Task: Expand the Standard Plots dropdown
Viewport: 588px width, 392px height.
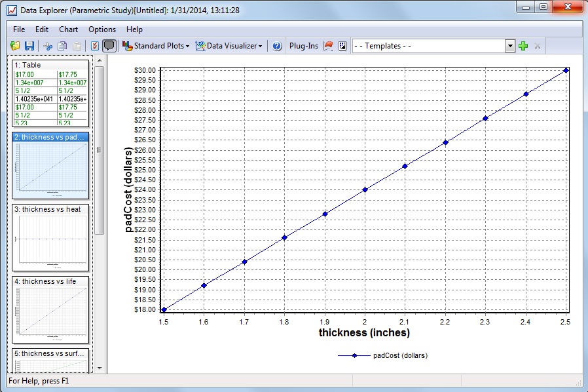Action: (x=156, y=46)
